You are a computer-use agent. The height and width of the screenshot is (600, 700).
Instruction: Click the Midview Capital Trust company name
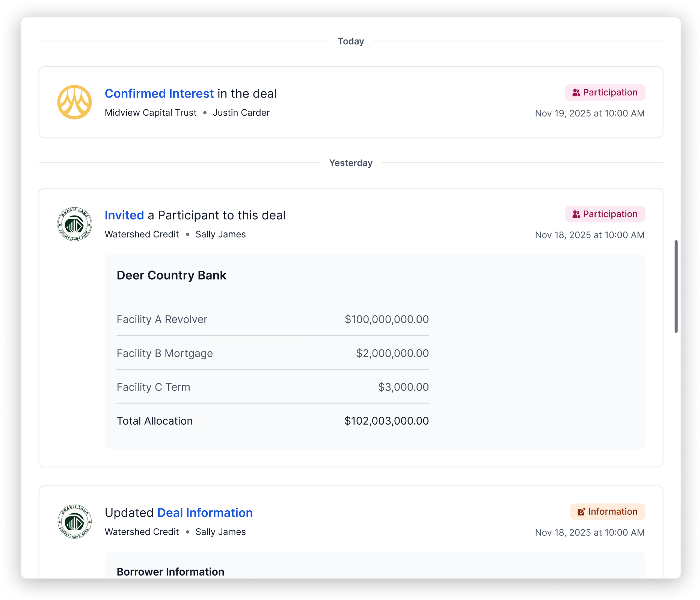tap(151, 113)
